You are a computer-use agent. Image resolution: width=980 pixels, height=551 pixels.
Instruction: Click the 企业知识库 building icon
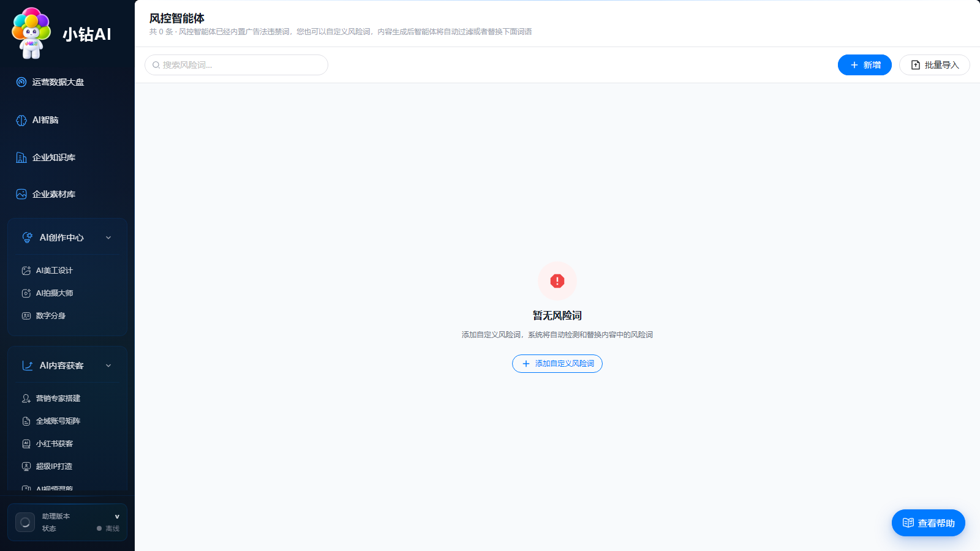tap(21, 157)
